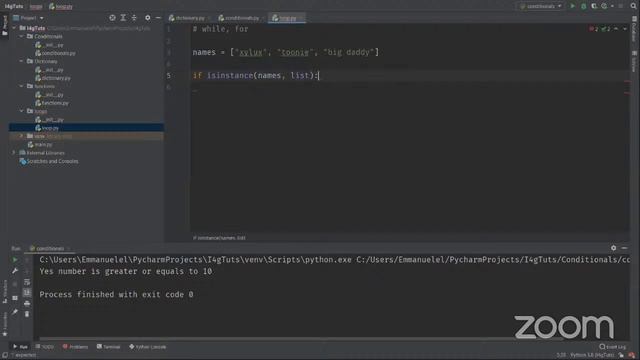Open the Event Log

click(613, 347)
